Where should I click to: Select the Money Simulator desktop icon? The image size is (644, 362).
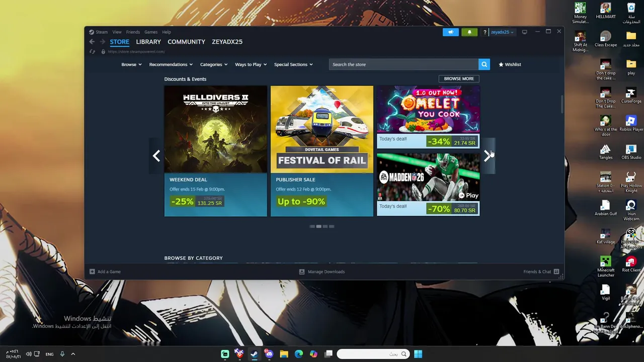580,13
